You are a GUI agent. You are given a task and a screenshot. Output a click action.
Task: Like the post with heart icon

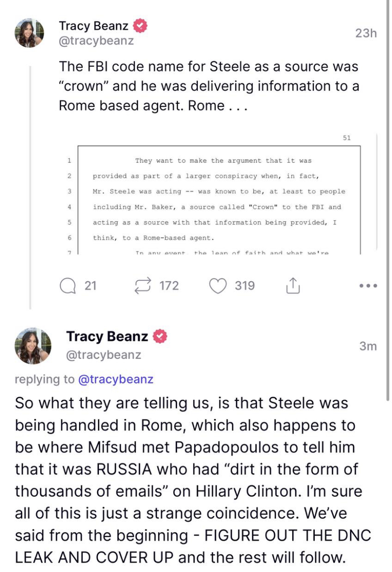point(218,286)
